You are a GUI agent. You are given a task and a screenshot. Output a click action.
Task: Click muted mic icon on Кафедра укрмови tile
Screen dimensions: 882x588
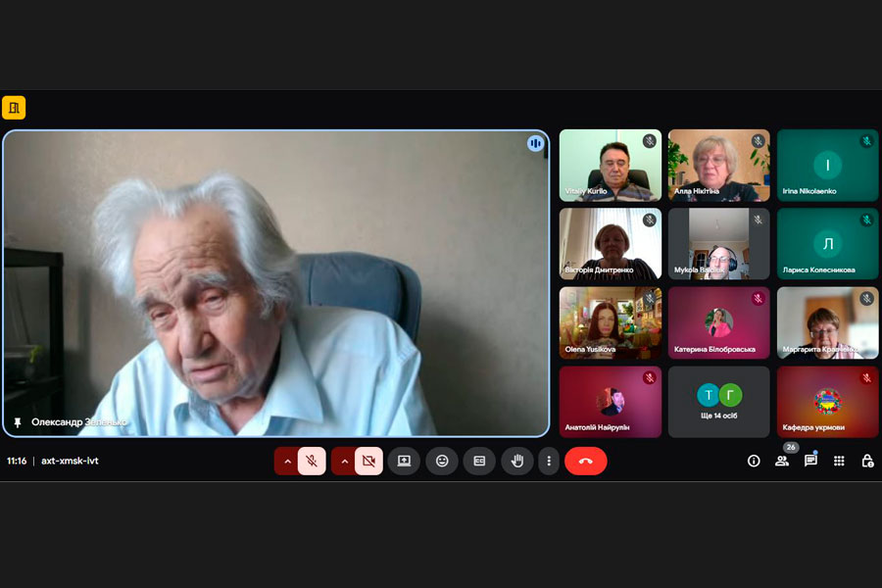tap(867, 378)
